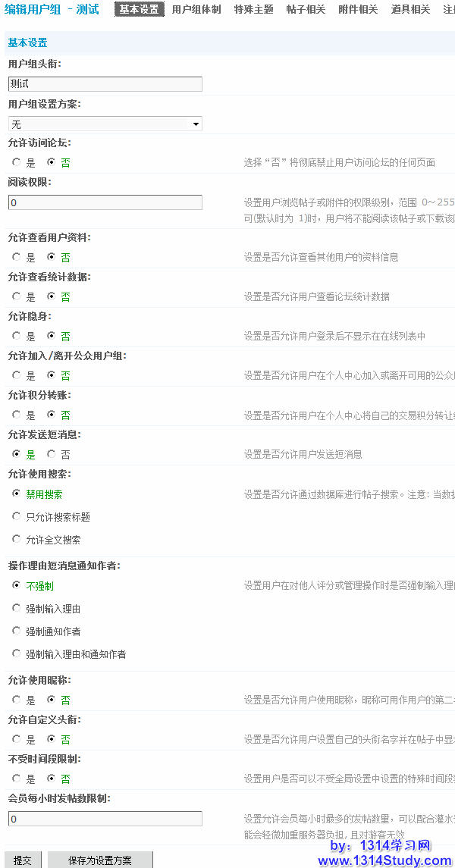The image size is (455, 868).
Task: Open the 附件相关 tab
Action: pyautogui.click(x=358, y=10)
